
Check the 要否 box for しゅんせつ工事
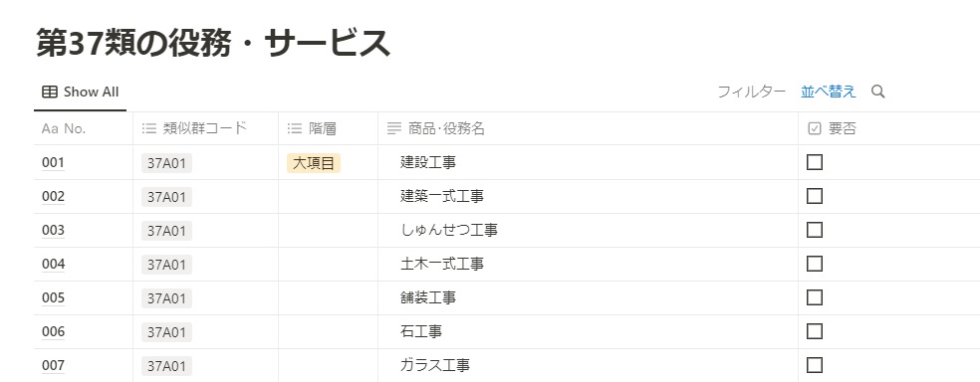point(815,230)
